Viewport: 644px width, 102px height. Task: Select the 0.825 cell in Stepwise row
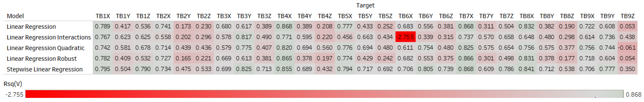click(x=244, y=69)
